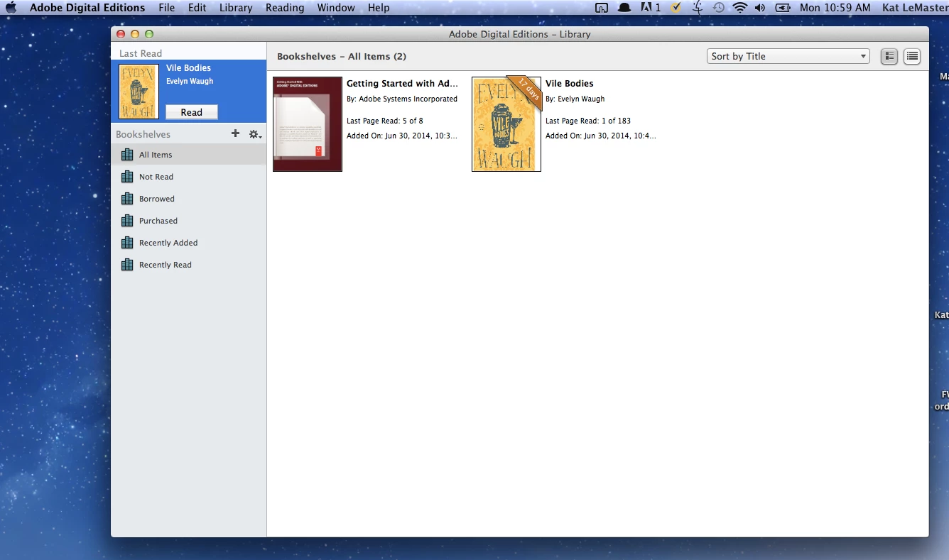
Task: Click the bowler hat menu bar icon
Action: pyautogui.click(x=624, y=8)
